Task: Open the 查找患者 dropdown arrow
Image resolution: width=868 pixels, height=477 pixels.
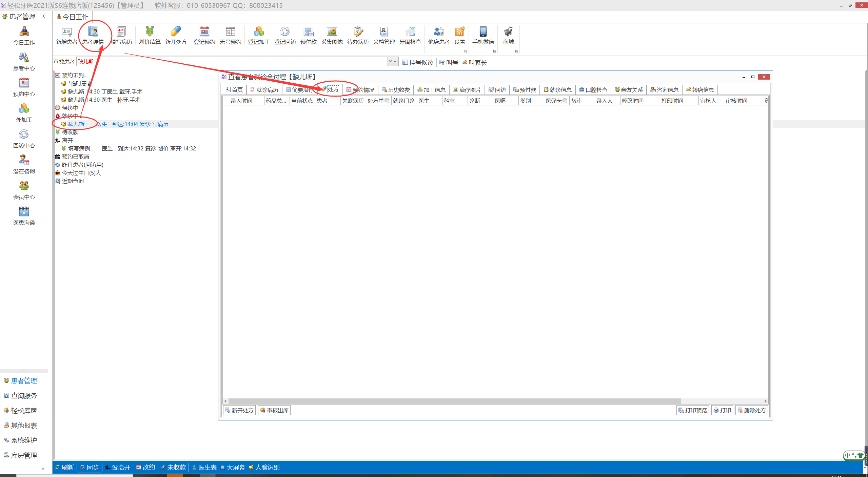Action: coord(390,61)
